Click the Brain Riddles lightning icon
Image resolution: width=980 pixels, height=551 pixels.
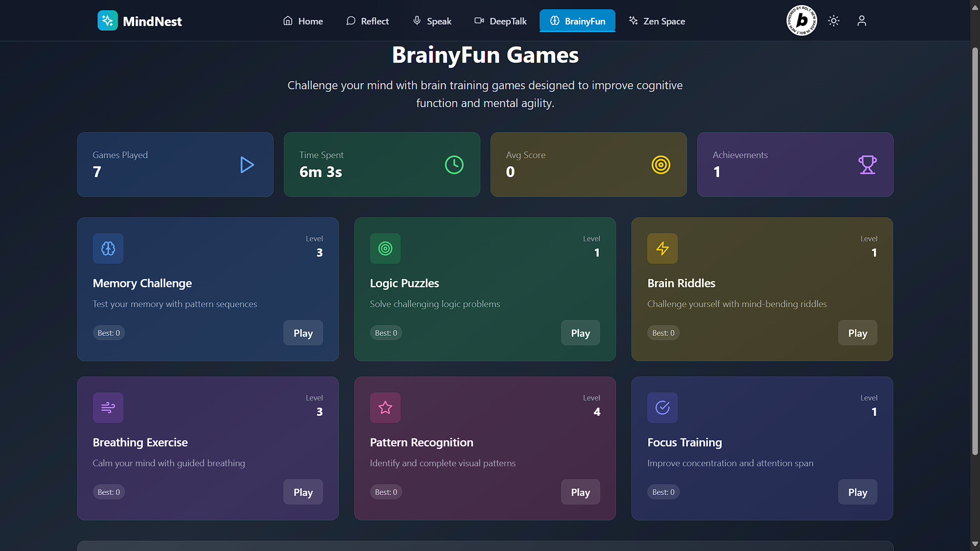pos(663,248)
